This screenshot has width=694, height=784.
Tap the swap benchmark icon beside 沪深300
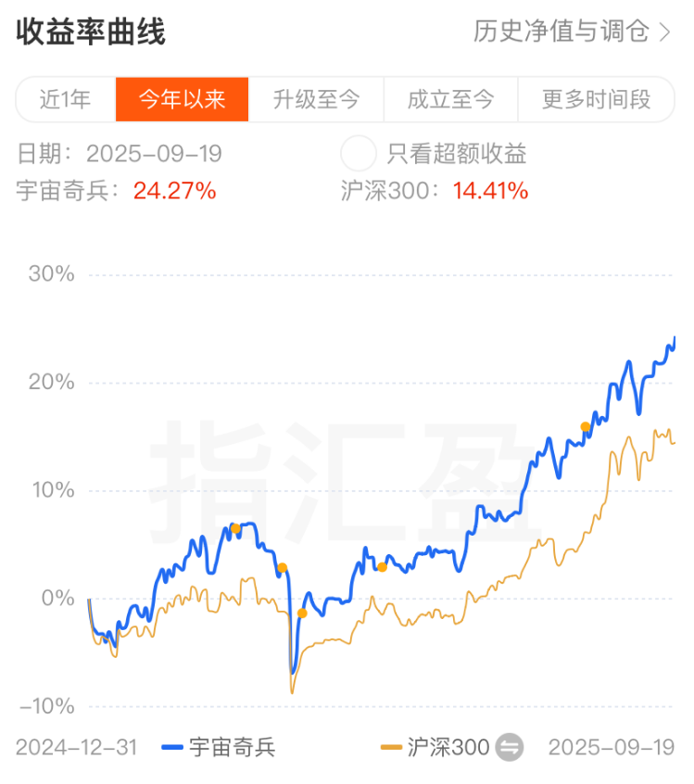point(509,748)
